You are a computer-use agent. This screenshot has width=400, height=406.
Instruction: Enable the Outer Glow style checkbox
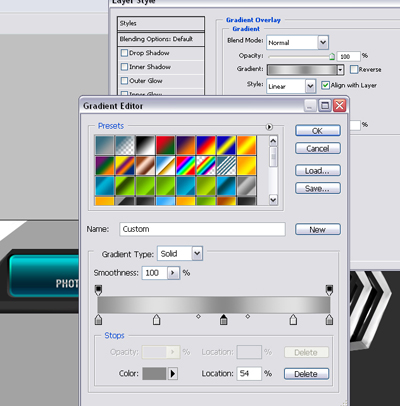coord(124,81)
